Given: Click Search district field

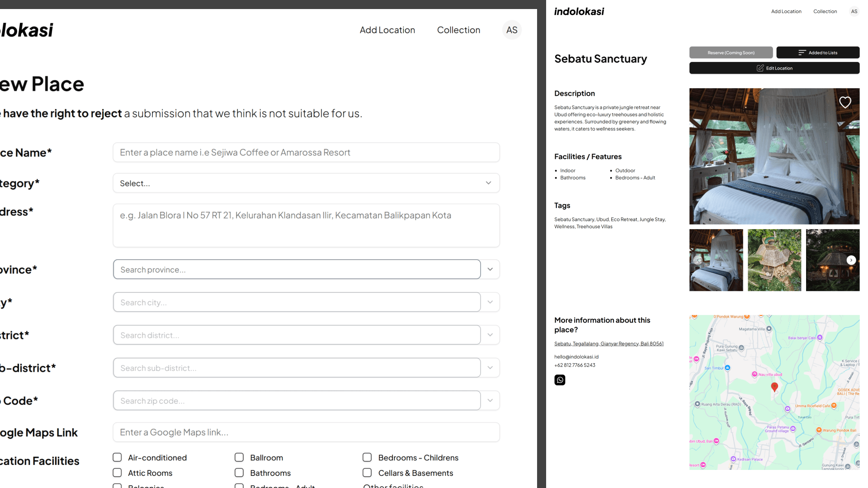Looking at the screenshot, I should (x=297, y=335).
